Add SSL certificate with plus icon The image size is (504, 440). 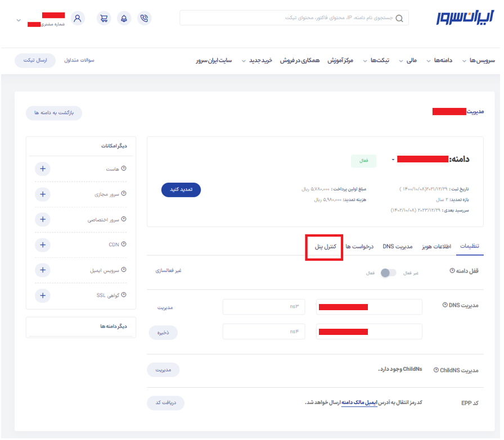coord(43,295)
